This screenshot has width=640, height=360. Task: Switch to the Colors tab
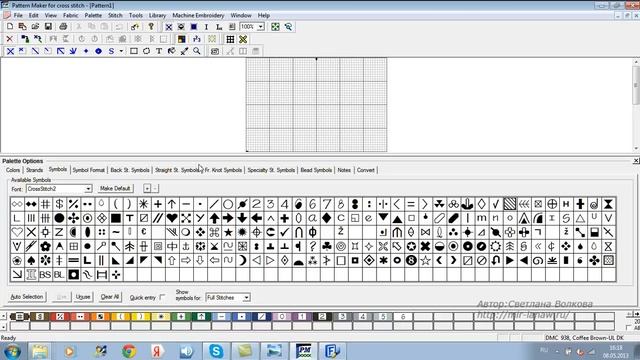click(13, 170)
